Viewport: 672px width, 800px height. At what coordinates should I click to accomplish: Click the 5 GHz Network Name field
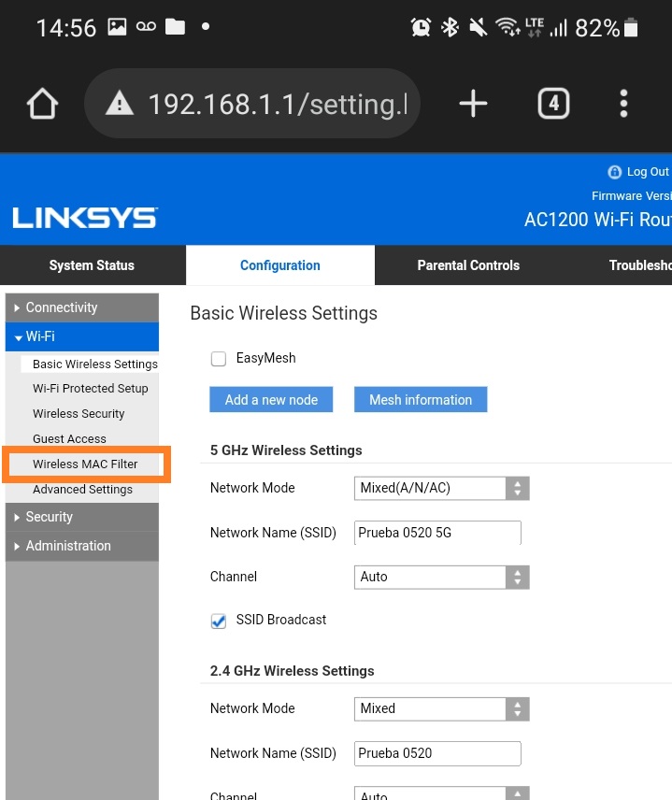click(437, 533)
